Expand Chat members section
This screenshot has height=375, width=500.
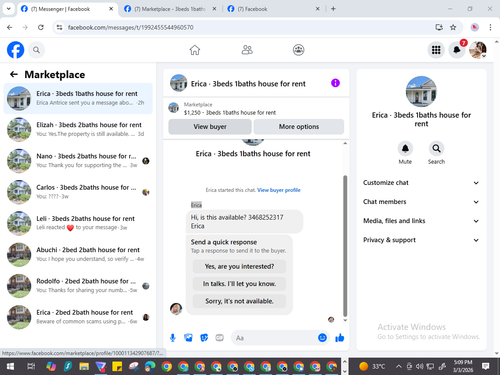[x=421, y=202]
